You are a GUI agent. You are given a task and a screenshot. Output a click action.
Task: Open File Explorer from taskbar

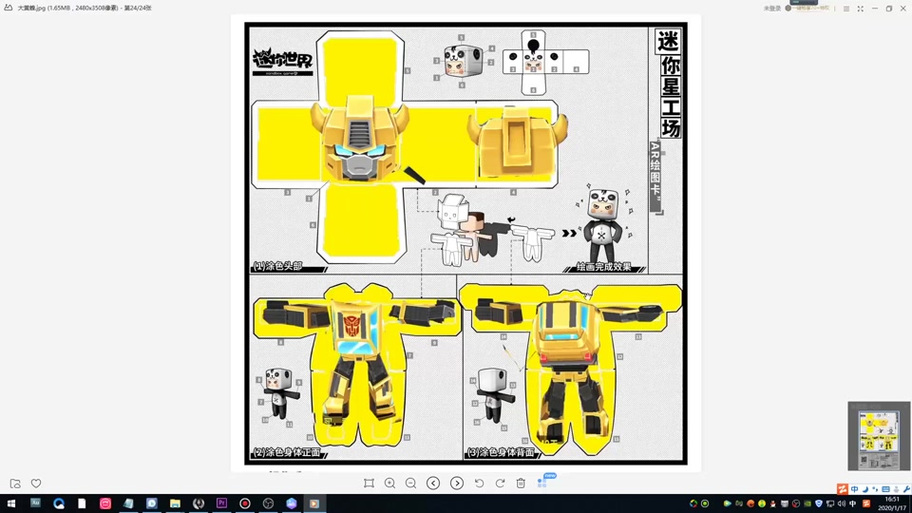click(175, 504)
